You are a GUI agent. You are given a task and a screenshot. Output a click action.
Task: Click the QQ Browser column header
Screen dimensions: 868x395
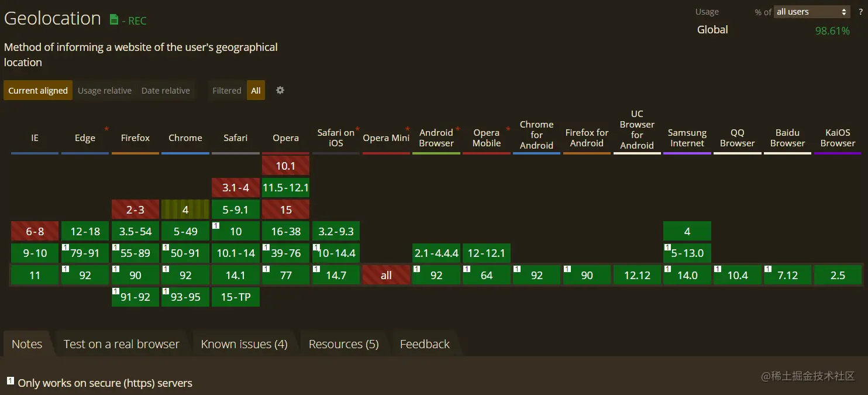[x=738, y=138]
